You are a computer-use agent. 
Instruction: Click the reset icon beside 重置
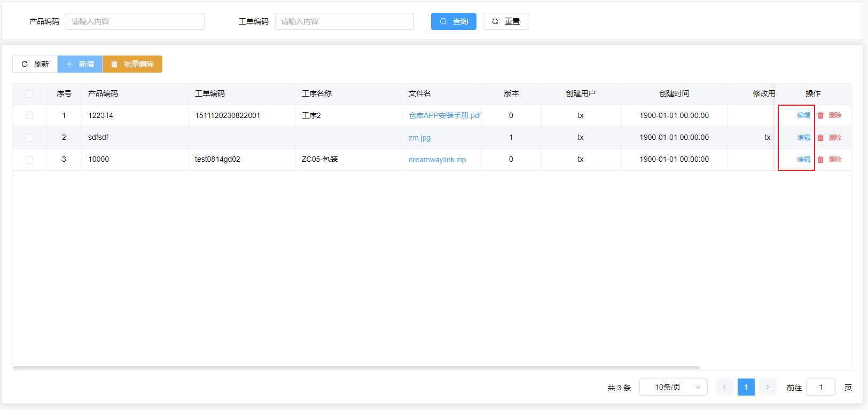(495, 21)
